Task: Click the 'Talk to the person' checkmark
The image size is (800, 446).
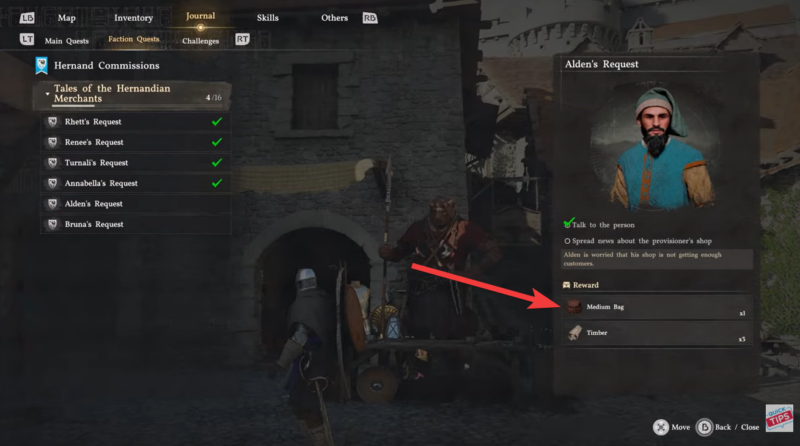Action: click(x=567, y=223)
